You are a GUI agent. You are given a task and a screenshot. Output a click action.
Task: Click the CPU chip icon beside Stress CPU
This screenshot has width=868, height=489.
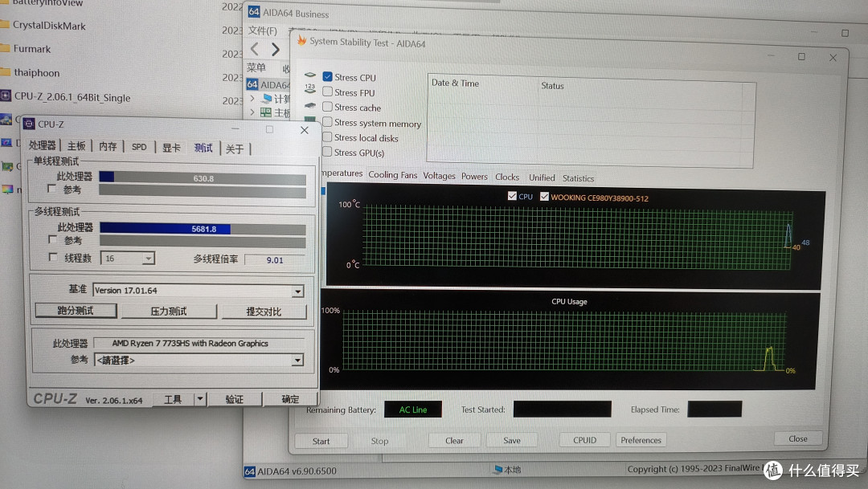tap(310, 75)
